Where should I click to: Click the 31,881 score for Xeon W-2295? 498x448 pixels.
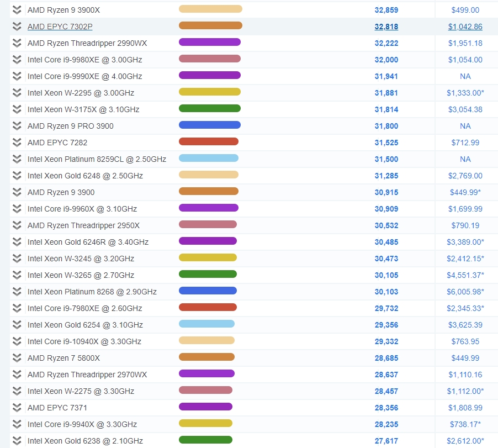point(386,93)
